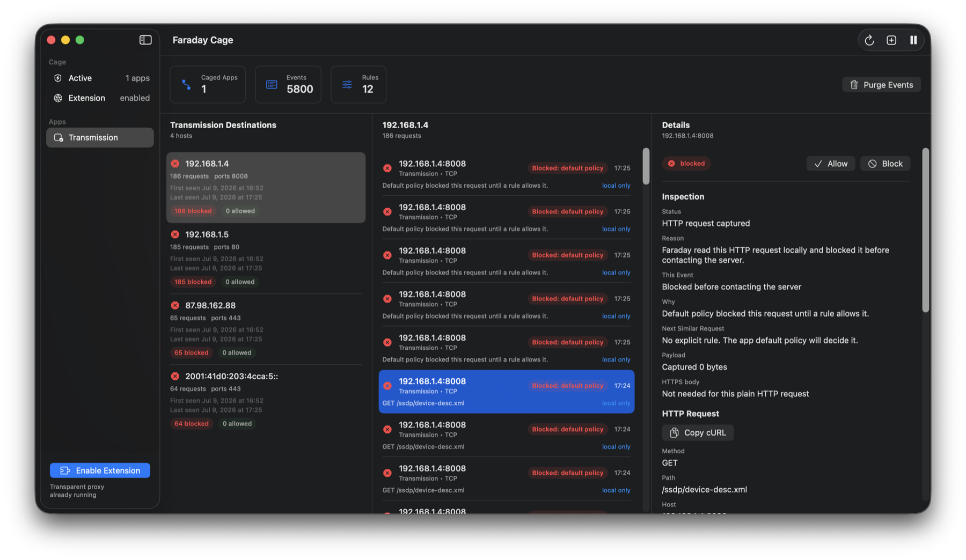Select destination host 2001:41d0:203:4cca:5::
Image resolution: width=966 pixels, height=560 pixels.
pos(266,400)
